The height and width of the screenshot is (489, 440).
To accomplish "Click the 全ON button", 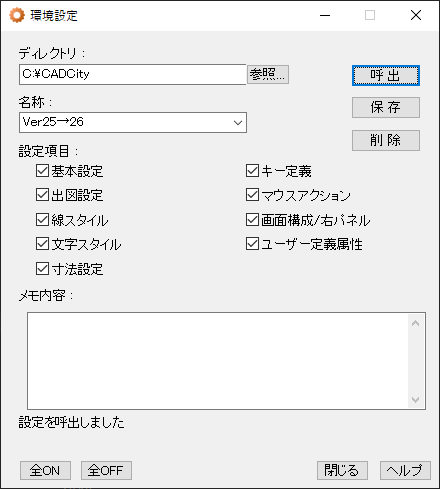I will tap(45, 470).
